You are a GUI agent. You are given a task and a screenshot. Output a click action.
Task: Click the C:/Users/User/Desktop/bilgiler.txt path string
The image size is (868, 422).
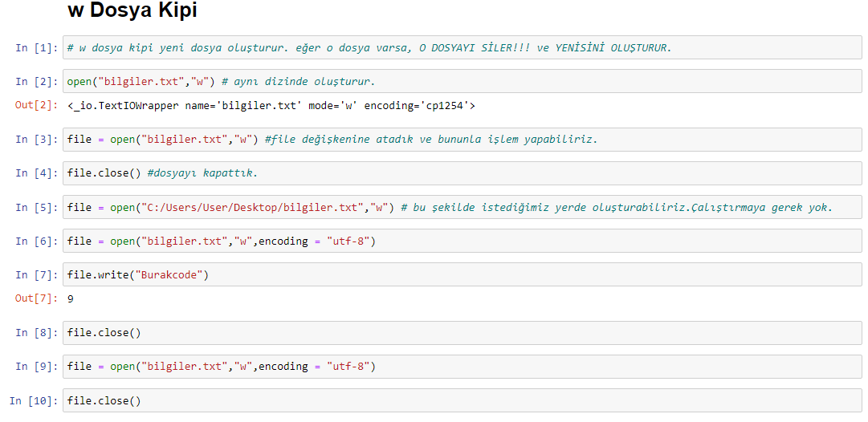pos(252,208)
